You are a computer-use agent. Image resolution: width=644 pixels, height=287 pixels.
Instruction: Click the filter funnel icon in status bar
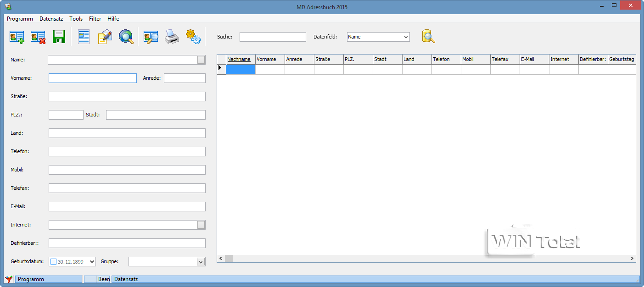click(x=9, y=279)
